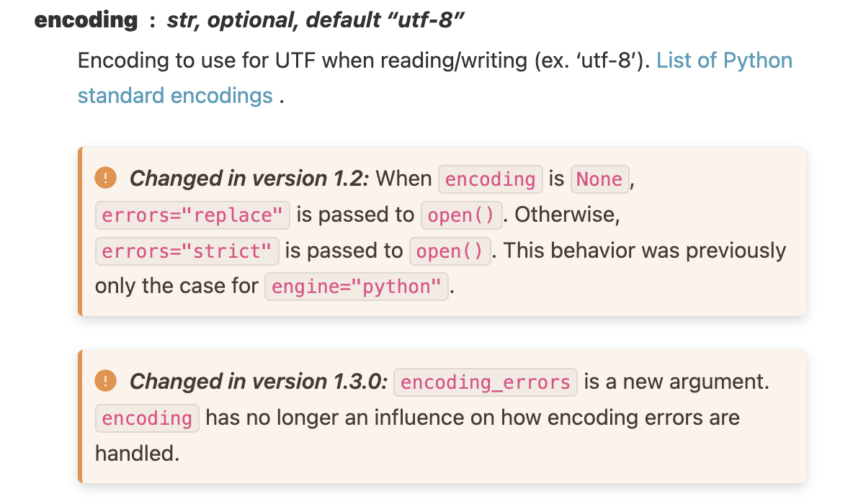
Task: Click the 'encoding' code label in the 1.3.0 note
Action: [147, 418]
